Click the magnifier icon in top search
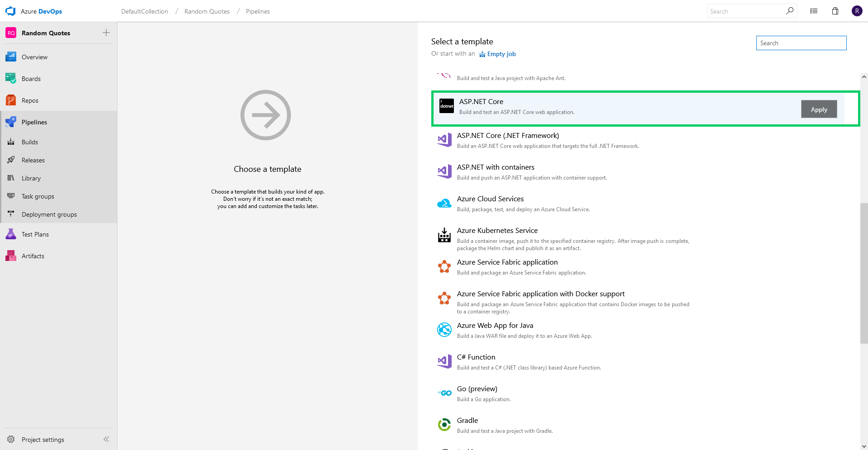This screenshot has height=450, width=868. (x=789, y=11)
